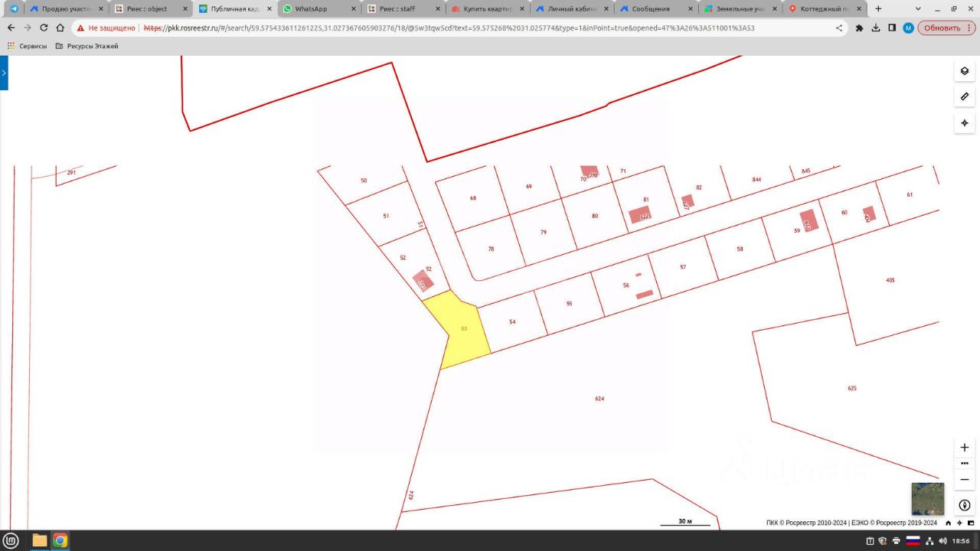Open the tab search dropdown
This screenshot has width=980, height=551.
coord(918,9)
